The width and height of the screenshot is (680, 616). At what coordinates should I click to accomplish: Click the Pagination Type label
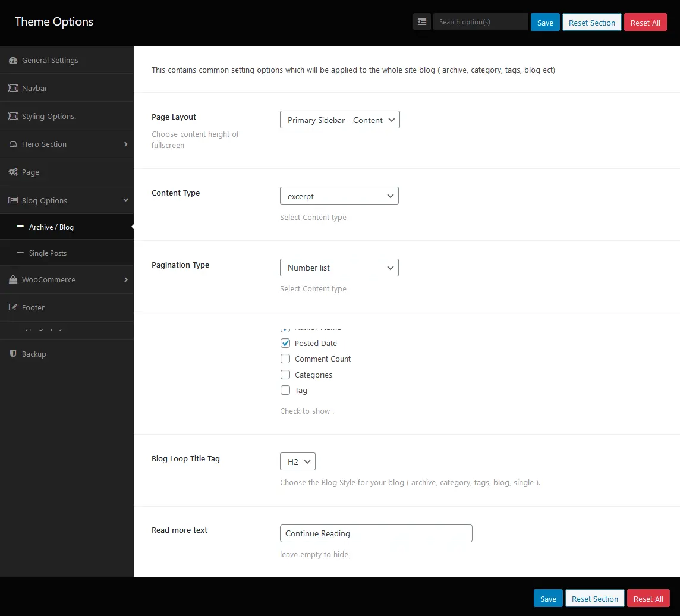(181, 265)
